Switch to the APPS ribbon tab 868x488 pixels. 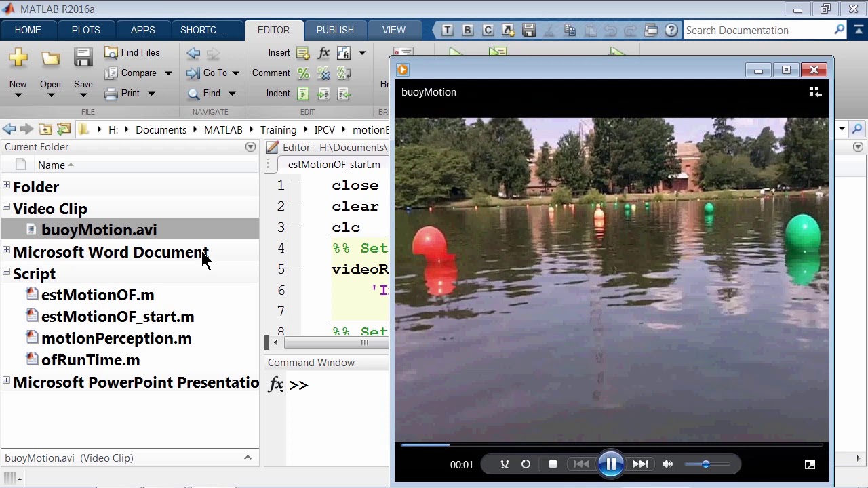pyautogui.click(x=143, y=30)
